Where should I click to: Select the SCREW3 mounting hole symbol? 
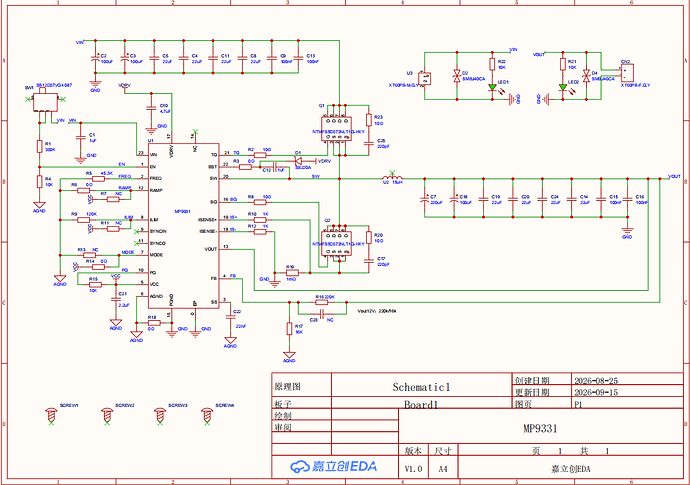point(160,415)
